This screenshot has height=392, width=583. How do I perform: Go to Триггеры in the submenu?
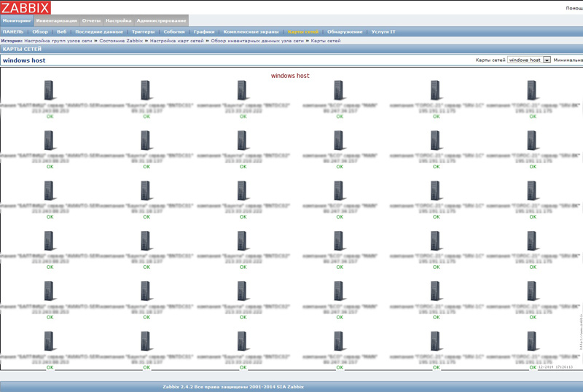point(143,32)
